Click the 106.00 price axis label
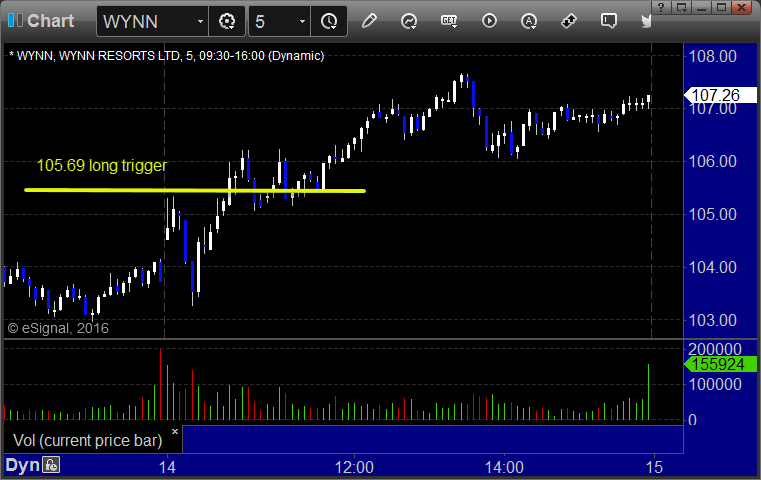Viewport: 761px width, 480px height. pos(713,161)
